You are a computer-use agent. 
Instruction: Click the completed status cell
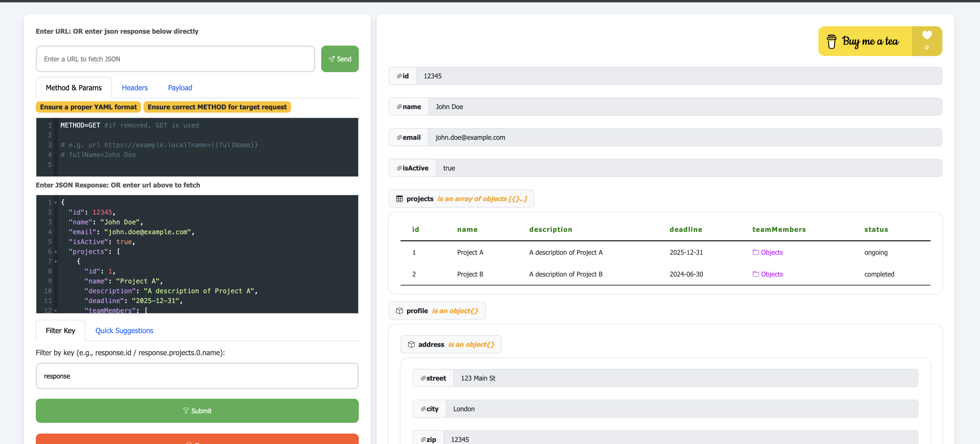pos(879,274)
